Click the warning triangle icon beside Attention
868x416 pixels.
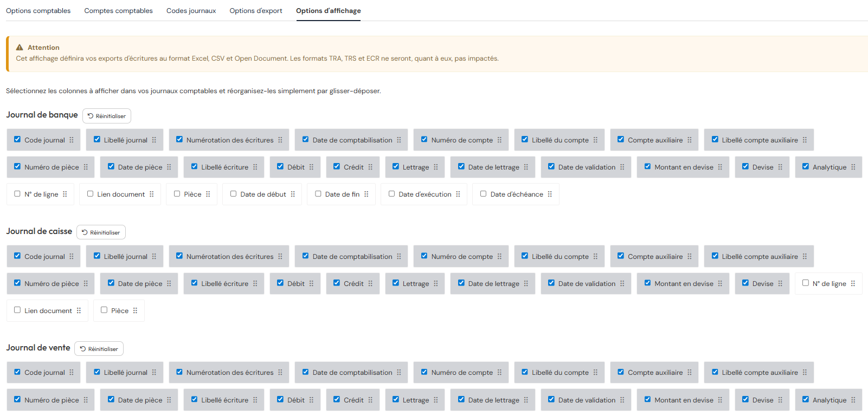tap(20, 48)
